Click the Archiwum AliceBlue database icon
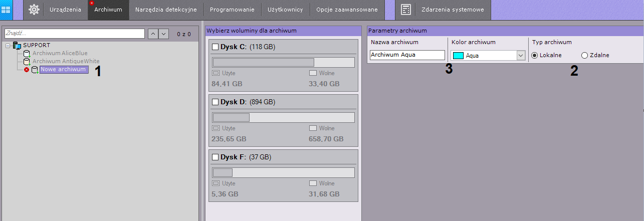Viewport: 644px width, 221px height. click(27, 53)
